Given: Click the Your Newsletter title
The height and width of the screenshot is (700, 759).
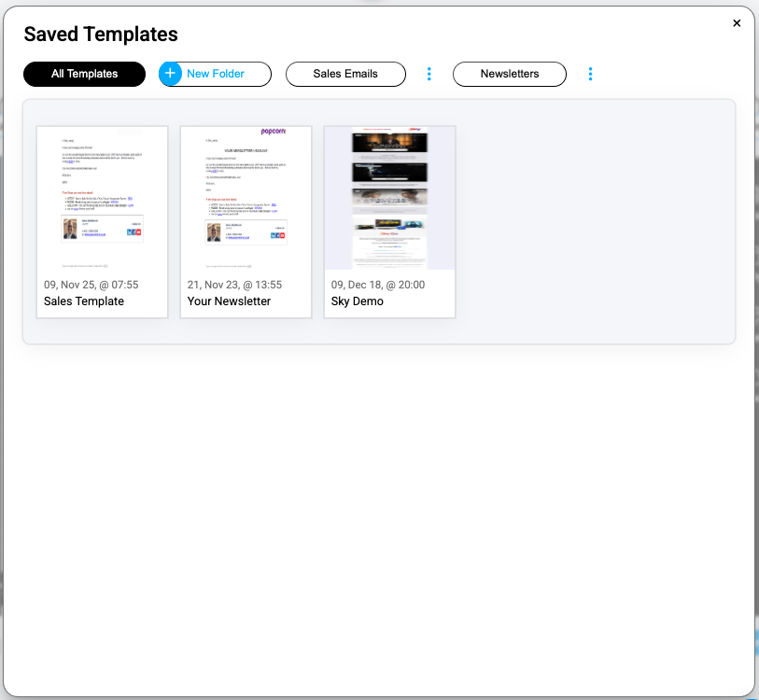Looking at the screenshot, I should 229,301.
